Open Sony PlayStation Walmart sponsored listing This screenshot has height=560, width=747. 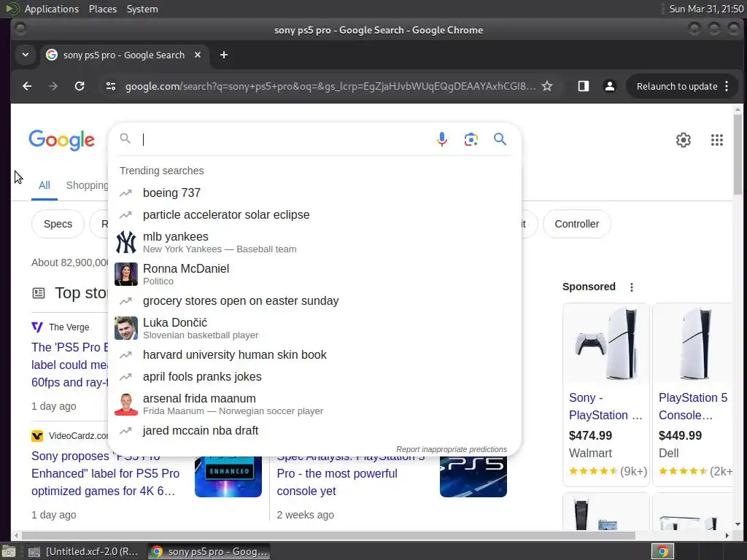pos(605,406)
